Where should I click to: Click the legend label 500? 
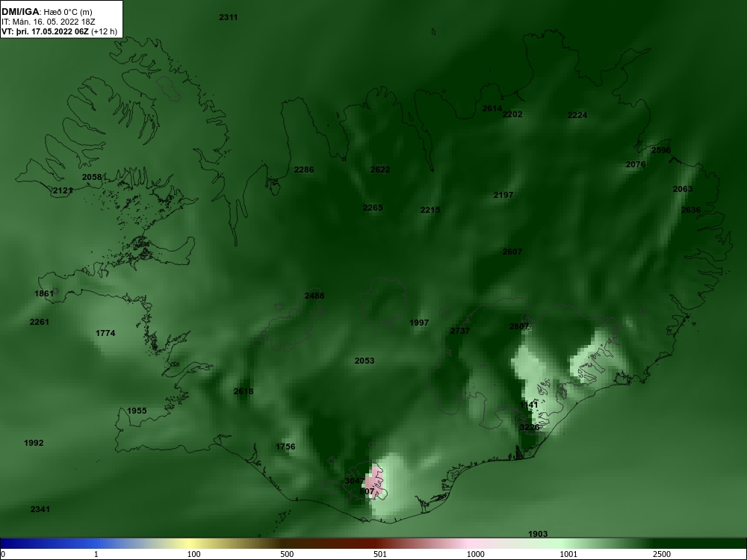[287, 554]
